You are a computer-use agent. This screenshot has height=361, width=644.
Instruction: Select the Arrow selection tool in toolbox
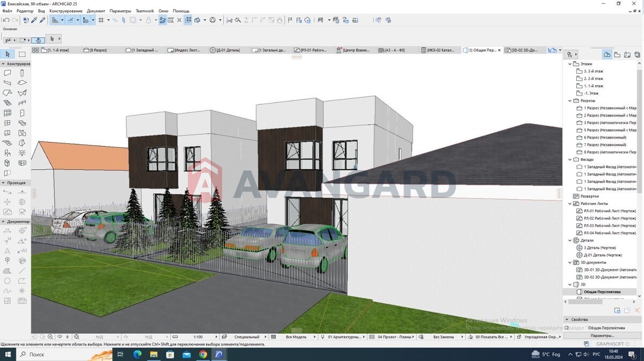pyautogui.click(x=8, y=54)
